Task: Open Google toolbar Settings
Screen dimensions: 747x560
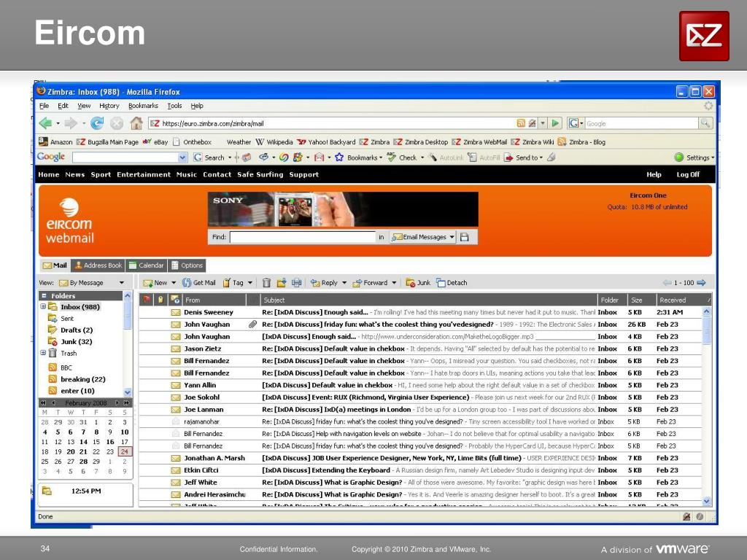Action: point(694,157)
